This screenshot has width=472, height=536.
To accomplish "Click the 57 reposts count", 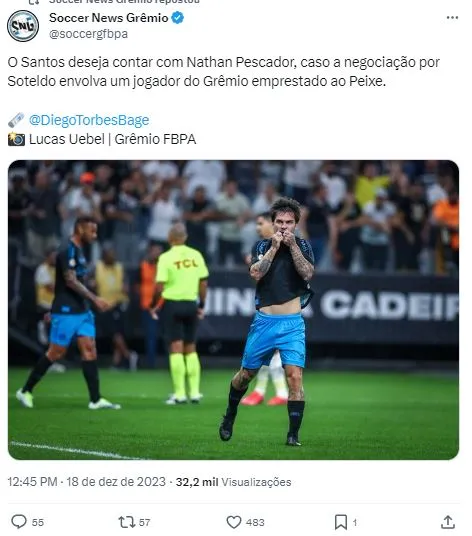I will pos(145,522).
